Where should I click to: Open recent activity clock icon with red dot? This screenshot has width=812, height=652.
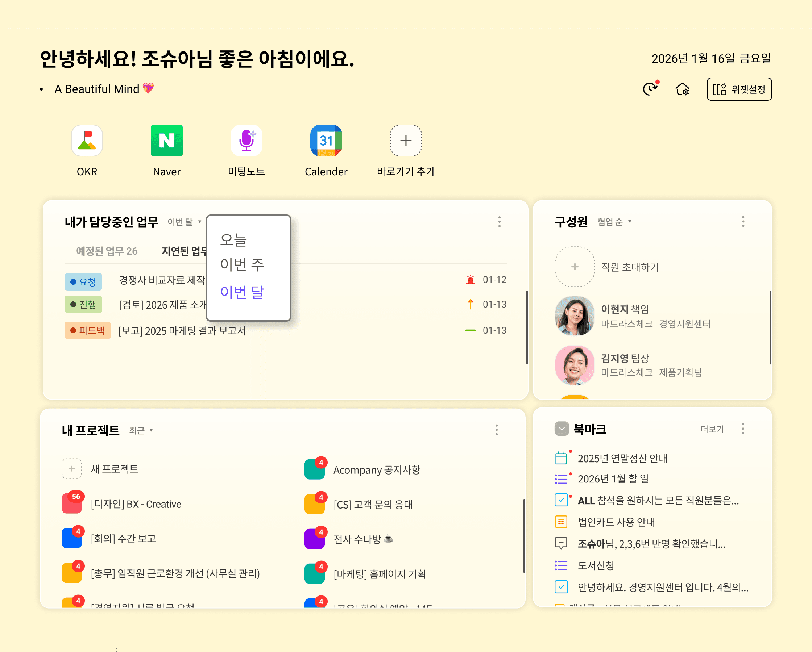tap(650, 89)
